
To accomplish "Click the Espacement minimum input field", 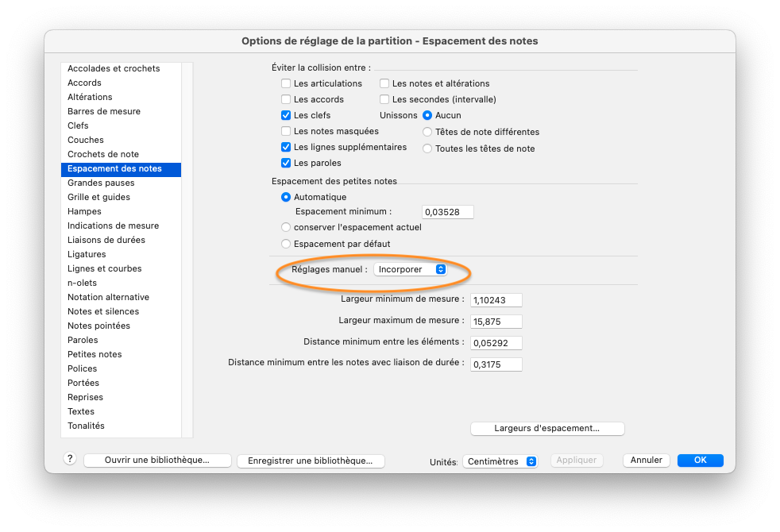I will pyautogui.click(x=447, y=212).
